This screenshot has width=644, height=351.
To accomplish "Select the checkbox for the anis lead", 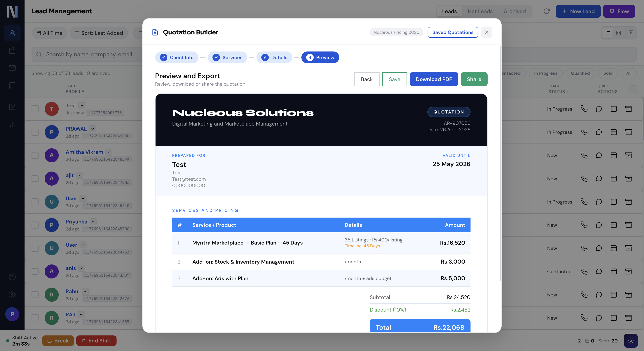I will (35, 271).
